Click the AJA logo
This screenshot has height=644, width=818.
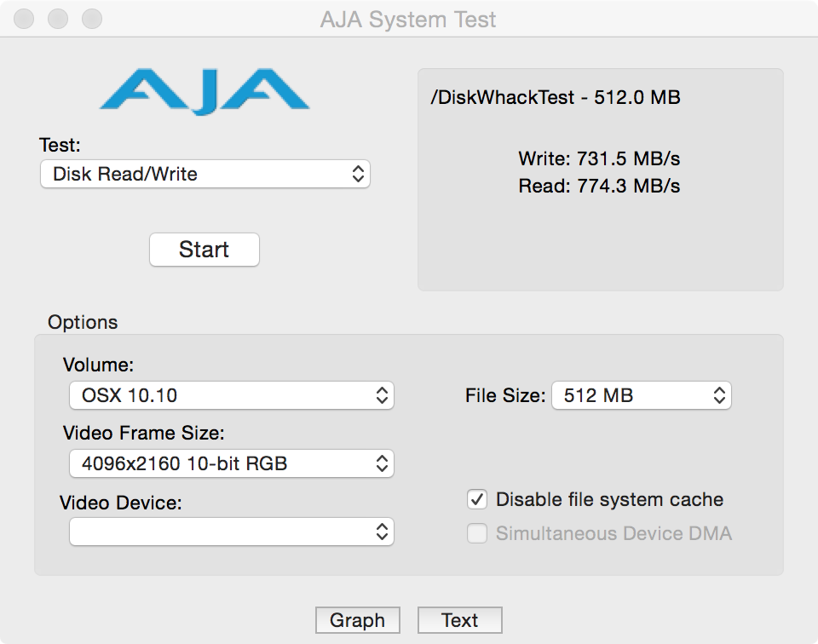point(204,91)
